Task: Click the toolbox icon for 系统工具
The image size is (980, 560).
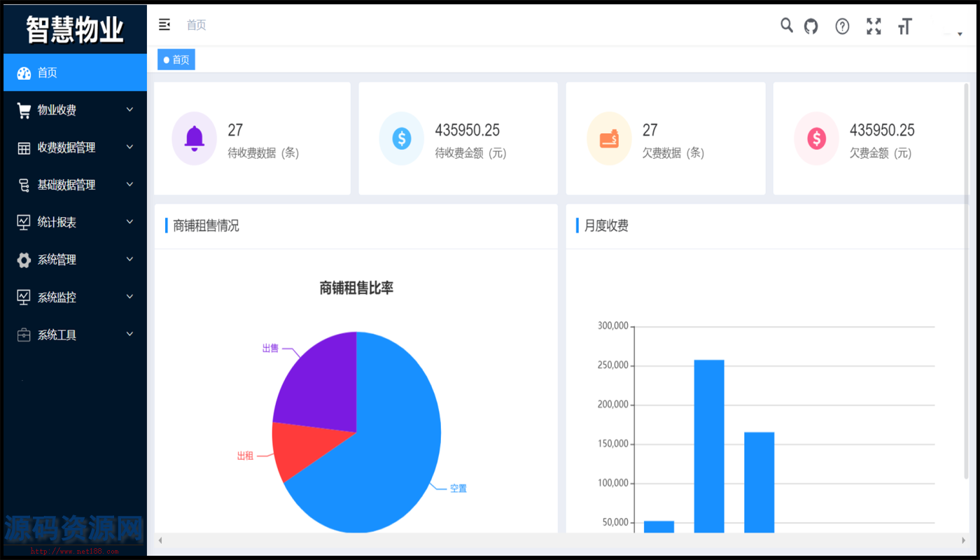Action: point(24,335)
